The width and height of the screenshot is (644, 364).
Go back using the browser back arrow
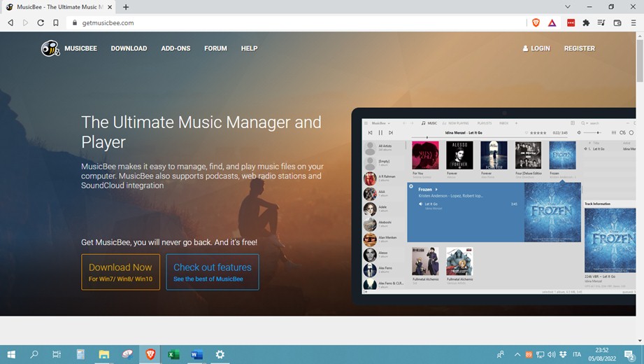(x=10, y=22)
